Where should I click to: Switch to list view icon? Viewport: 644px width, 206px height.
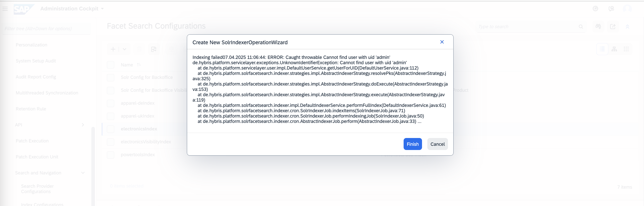pyautogui.click(x=602, y=49)
